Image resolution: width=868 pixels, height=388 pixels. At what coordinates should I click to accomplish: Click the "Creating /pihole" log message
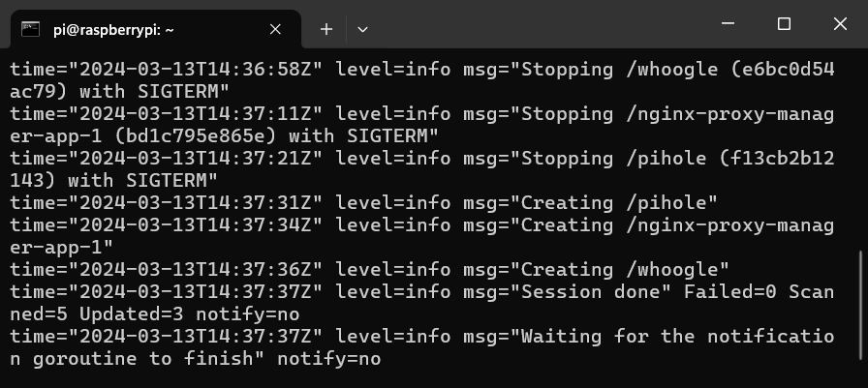pos(613,203)
